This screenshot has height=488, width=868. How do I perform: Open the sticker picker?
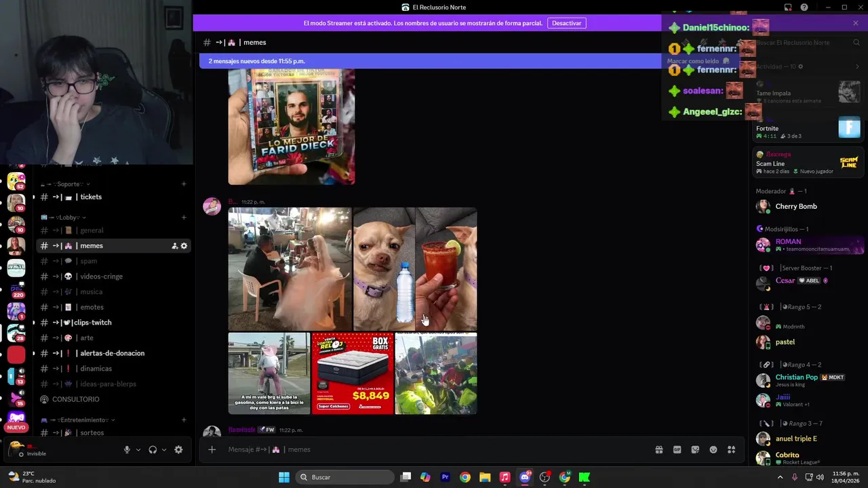pos(695,449)
